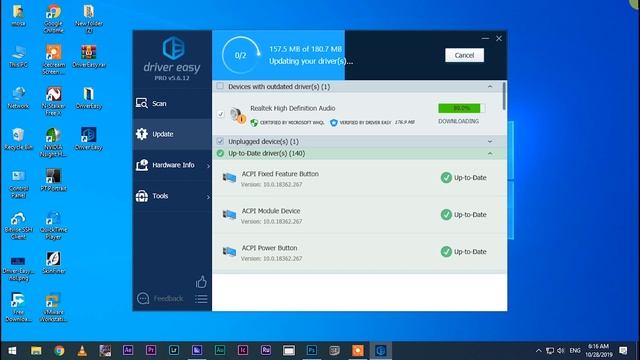This screenshot has width=640, height=360.
Task: Click the Driver Easy logo
Action: (173, 48)
